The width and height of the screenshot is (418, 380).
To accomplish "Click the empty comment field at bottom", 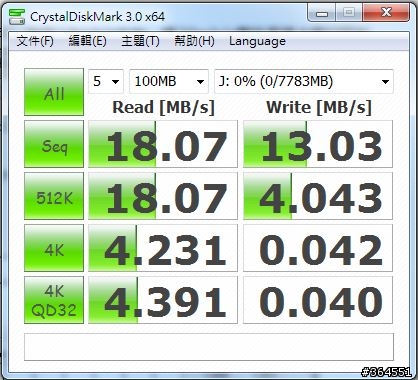I will click(209, 347).
